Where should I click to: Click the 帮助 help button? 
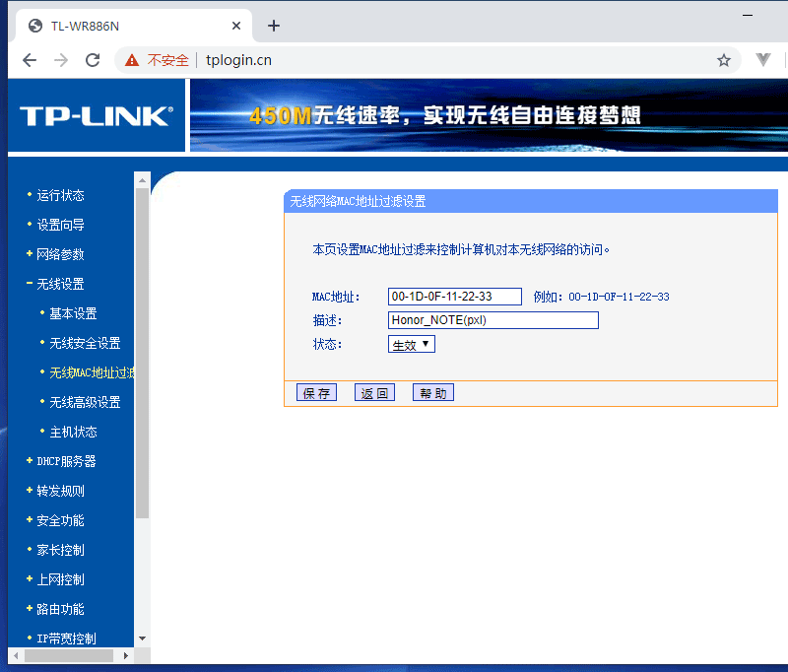coord(432,392)
